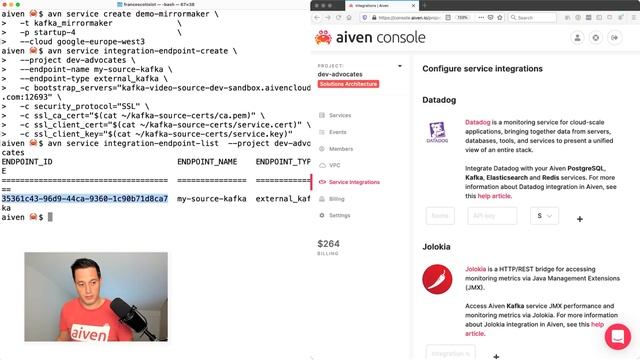
Task: Click the padlock site info icon
Action: point(373,18)
